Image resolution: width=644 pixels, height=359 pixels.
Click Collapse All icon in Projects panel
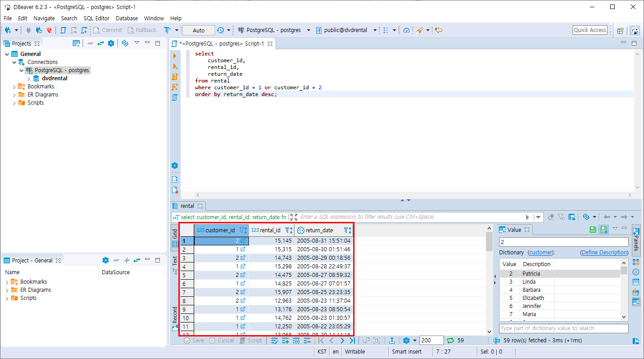pos(90,43)
